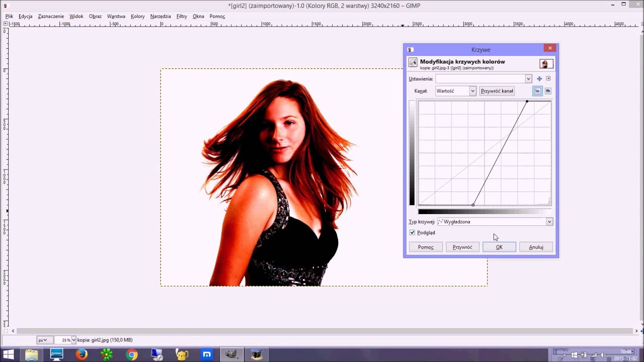Open the Zaznaczenie menu
644x362 pixels.
(51, 16)
